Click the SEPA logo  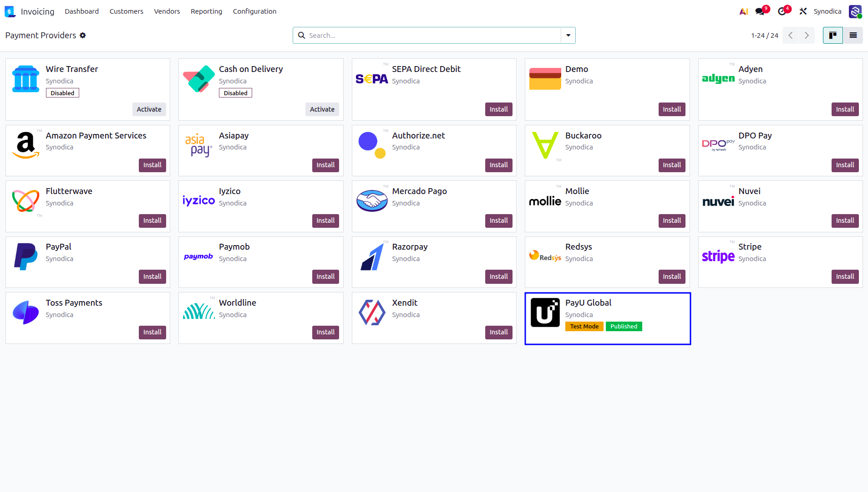372,79
